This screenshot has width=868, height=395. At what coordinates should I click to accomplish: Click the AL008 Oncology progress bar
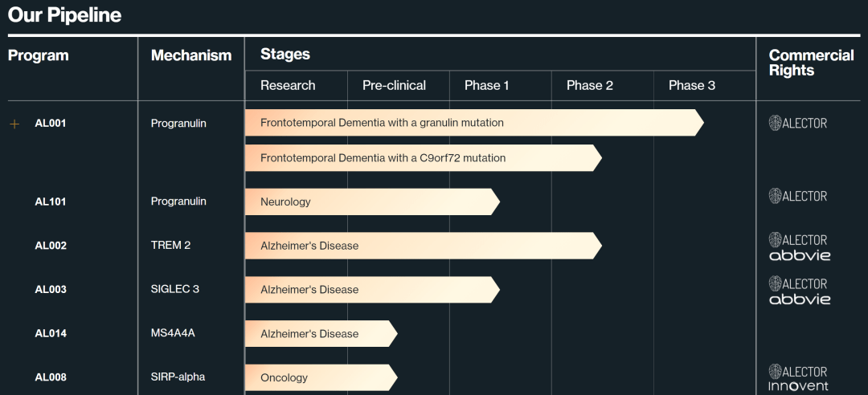click(320, 377)
